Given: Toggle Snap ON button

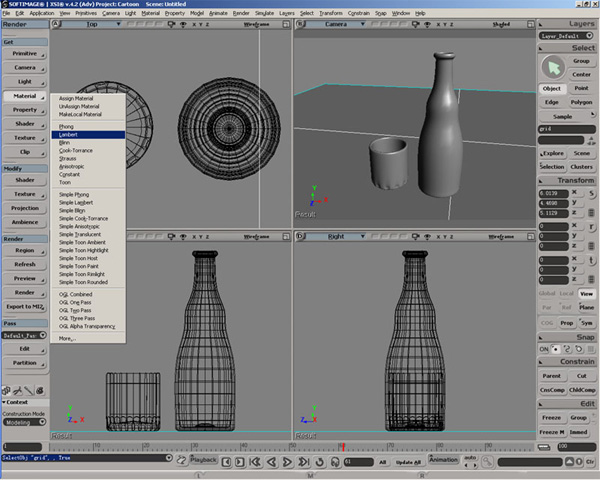Looking at the screenshot, I should pyautogui.click(x=544, y=349).
